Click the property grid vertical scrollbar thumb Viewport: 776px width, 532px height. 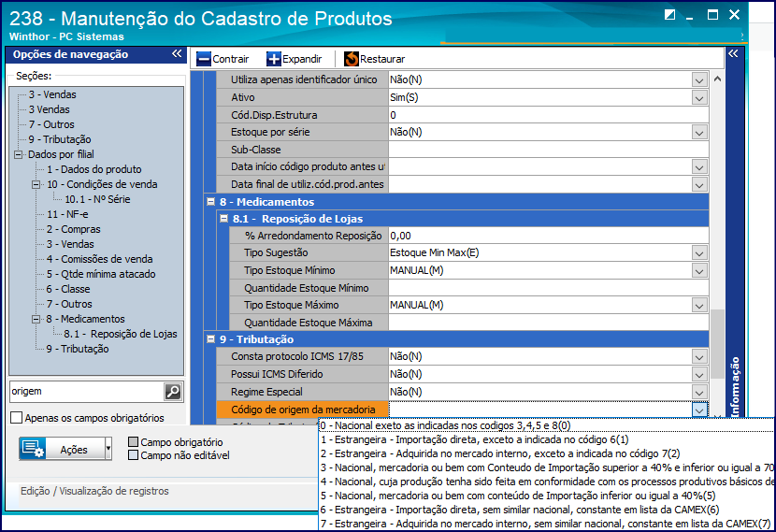click(717, 344)
